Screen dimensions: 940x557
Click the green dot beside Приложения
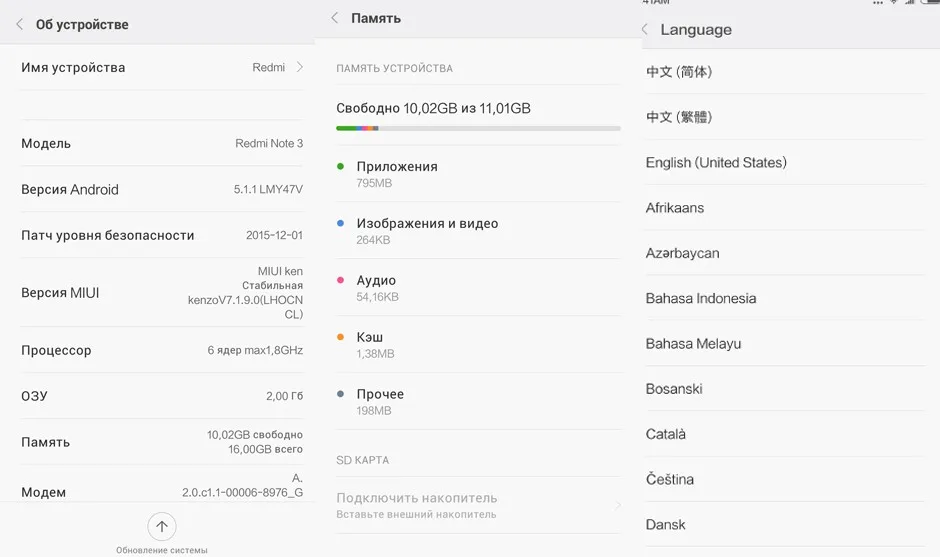click(x=341, y=166)
